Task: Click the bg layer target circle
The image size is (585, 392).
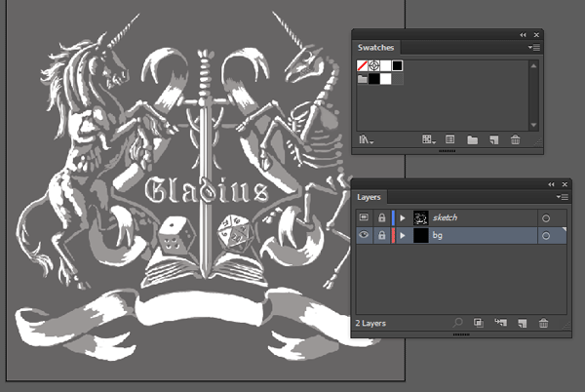Action: pyautogui.click(x=546, y=236)
